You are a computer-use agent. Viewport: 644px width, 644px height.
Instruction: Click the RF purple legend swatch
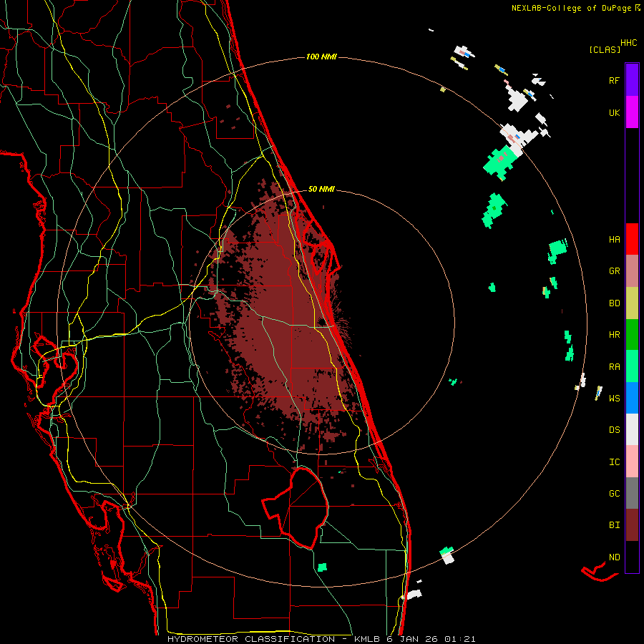click(632, 79)
